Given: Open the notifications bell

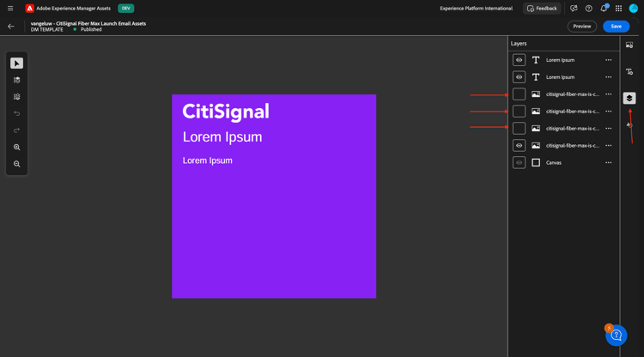Looking at the screenshot, I should click(x=604, y=9).
